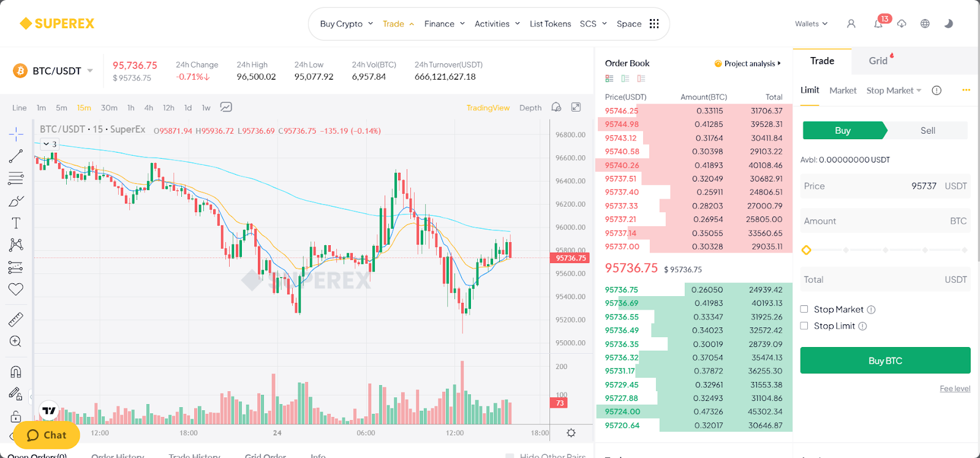
Task: Open the user account profile icon
Action: click(x=851, y=23)
